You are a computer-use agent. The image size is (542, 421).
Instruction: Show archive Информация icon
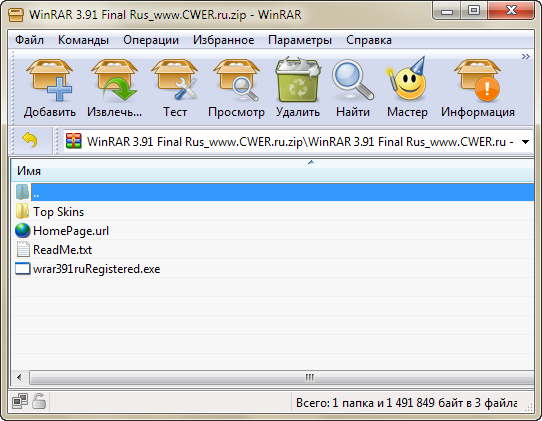478,81
